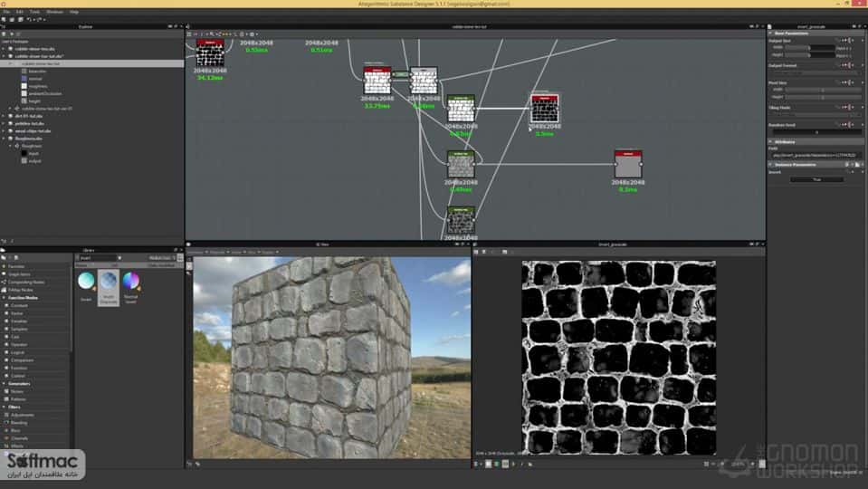Image resolution: width=868 pixels, height=489 pixels.
Task: Open Graph Items category in Library
Action: pyautogui.click(x=19, y=274)
